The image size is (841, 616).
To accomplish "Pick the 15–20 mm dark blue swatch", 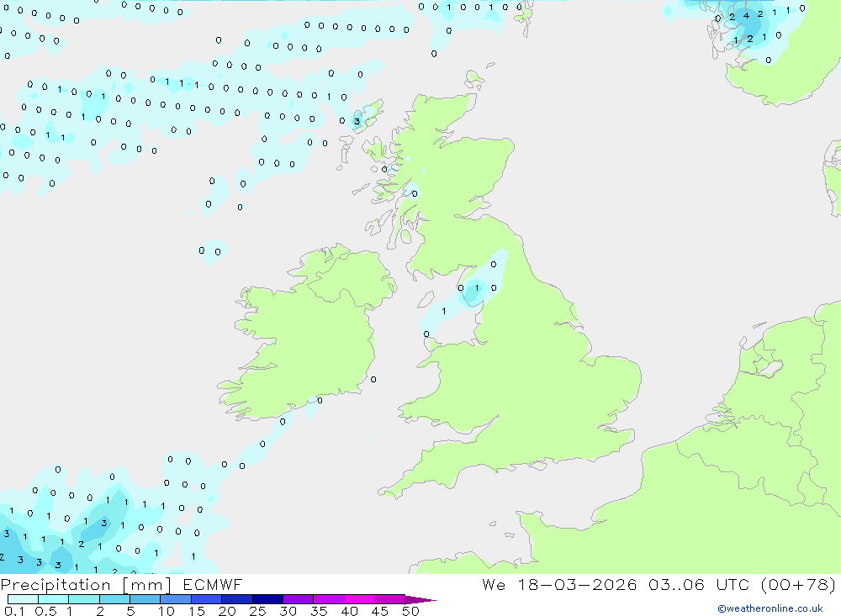I will [207, 599].
